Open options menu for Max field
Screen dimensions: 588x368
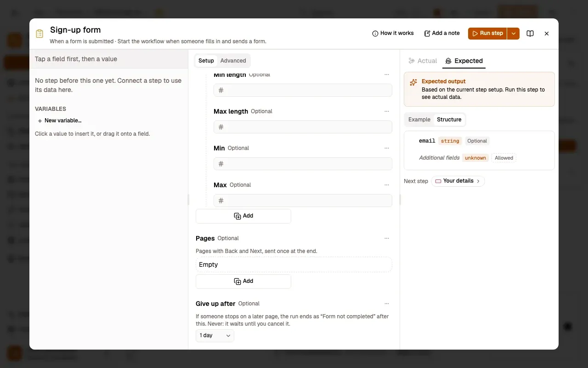coord(387,185)
